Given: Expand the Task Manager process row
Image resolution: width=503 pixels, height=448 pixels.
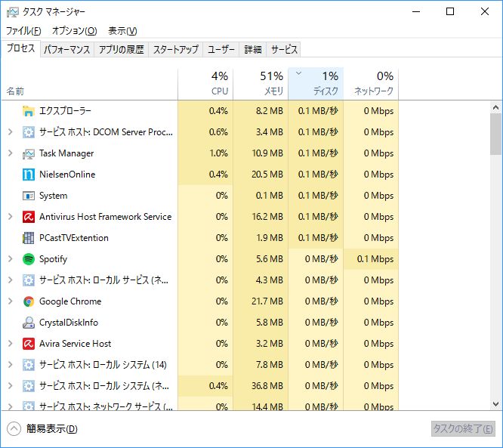Looking at the screenshot, I should [x=11, y=153].
